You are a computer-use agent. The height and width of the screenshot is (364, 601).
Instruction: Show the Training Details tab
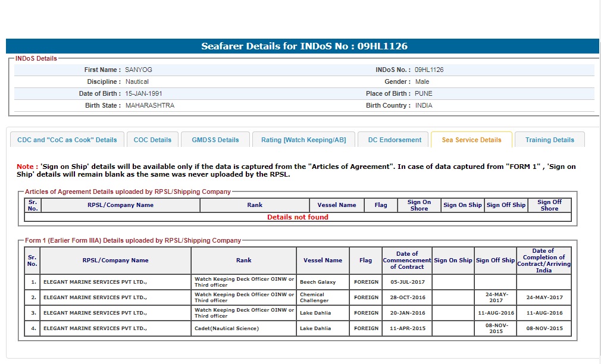point(549,140)
